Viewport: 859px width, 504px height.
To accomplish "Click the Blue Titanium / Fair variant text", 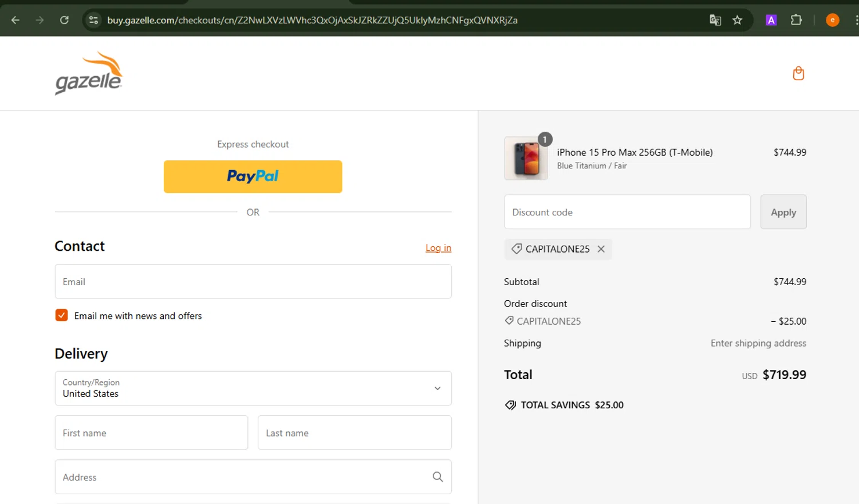I will [x=592, y=166].
